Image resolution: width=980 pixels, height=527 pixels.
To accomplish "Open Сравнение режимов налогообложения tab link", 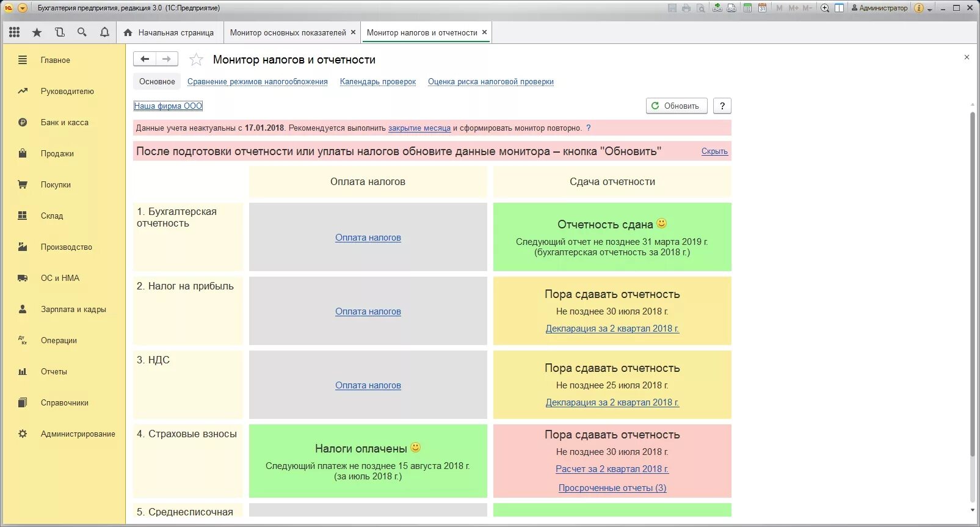I will click(x=258, y=81).
